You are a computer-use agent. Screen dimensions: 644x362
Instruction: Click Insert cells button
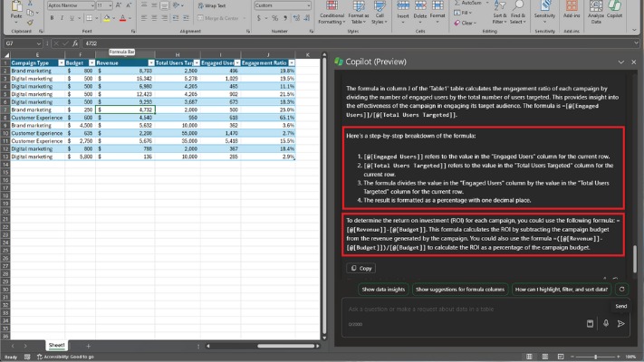tap(403, 12)
